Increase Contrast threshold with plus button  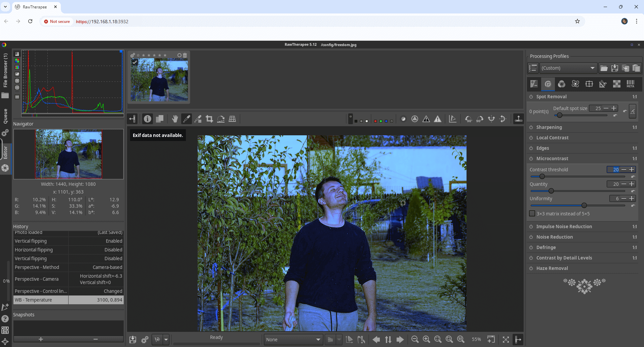pyautogui.click(x=632, y=169)
